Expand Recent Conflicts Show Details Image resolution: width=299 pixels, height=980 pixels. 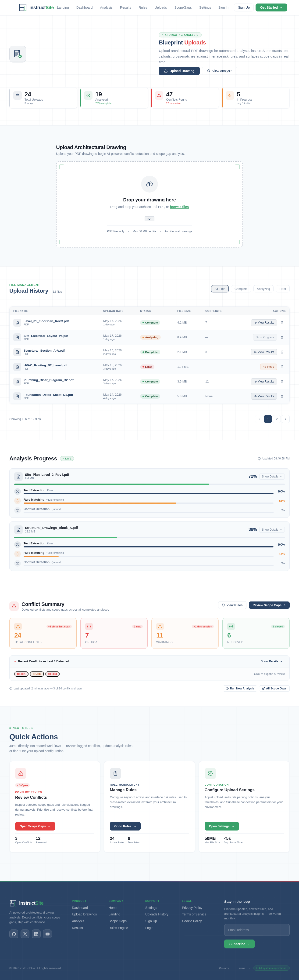pyautogui.click(x=272, y=661)
